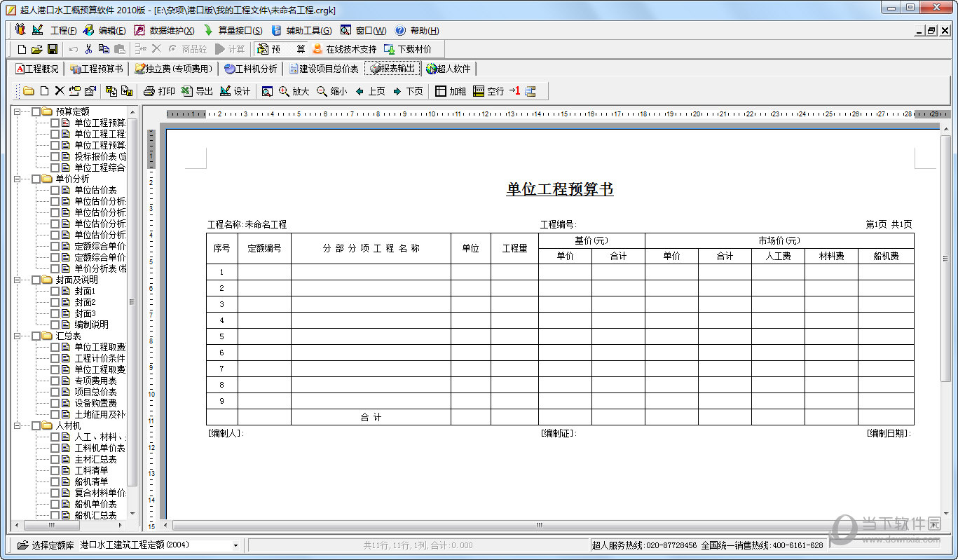Go to next page with 下页 arrow
Image resolution: width=958 pixels, height=560 pixels.
pyautogui.click(x=397, y=91)
